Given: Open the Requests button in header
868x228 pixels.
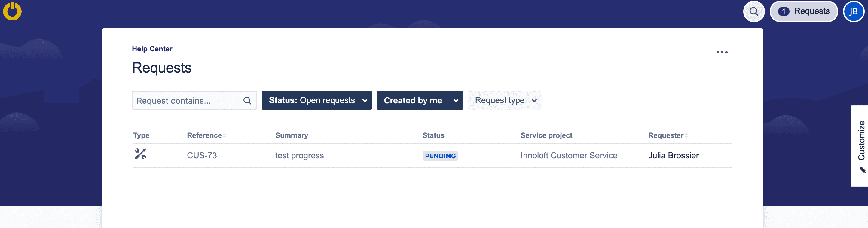Looking at the screenshot, I should (804, 11).
